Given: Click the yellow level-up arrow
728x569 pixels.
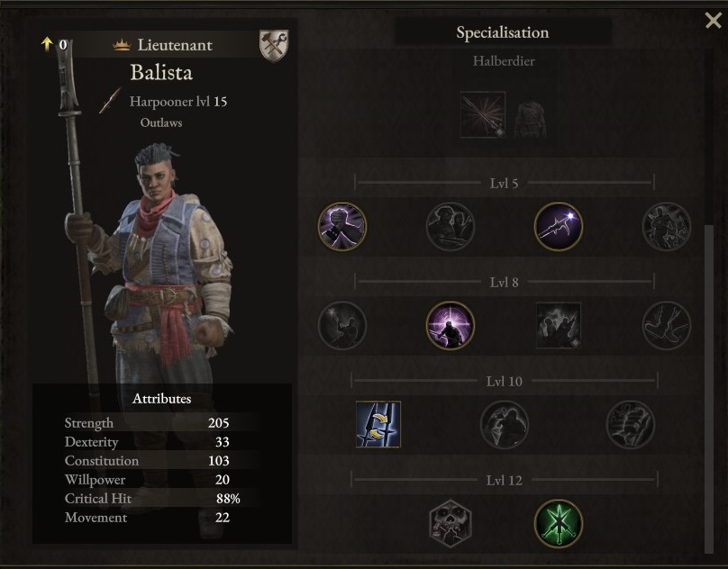Looking at the screenshot, I should pyautogui.click(x=47, y=44).
